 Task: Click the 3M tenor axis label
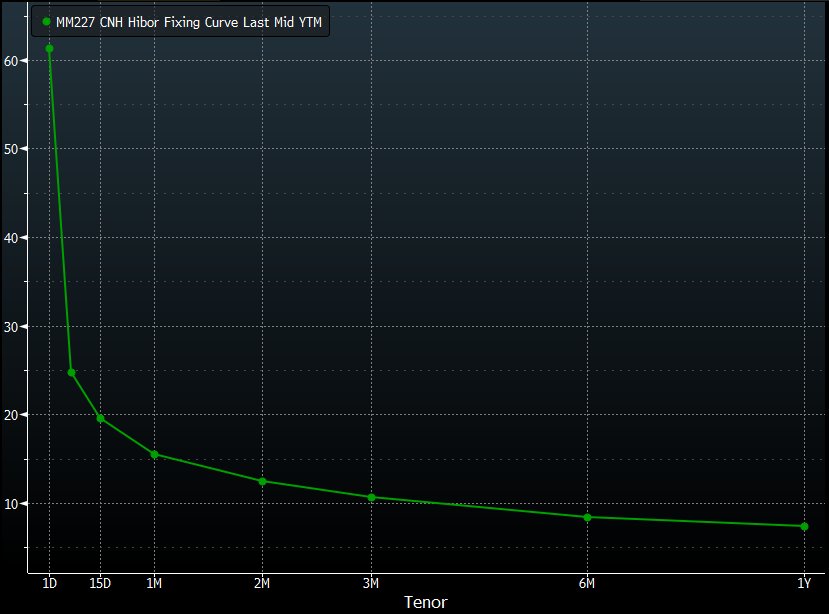(371, 583)
